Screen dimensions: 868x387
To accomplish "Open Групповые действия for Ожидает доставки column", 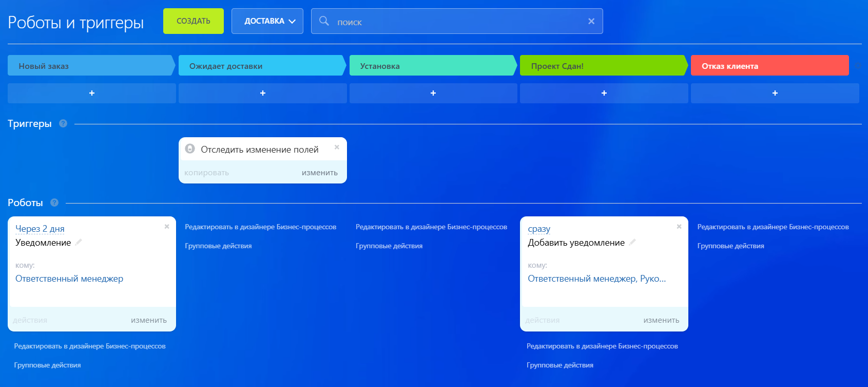I will pyautogui.click(x=218, y=246).
